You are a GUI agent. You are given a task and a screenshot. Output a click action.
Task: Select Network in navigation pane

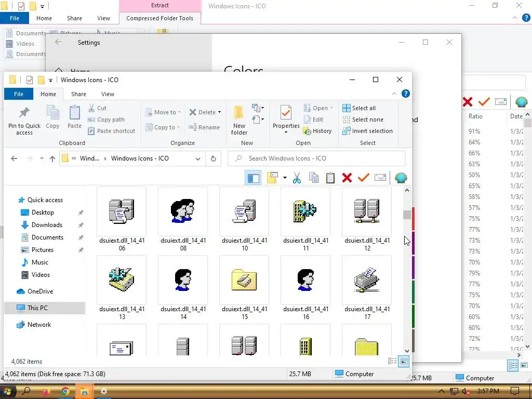[x=39, y=325]
